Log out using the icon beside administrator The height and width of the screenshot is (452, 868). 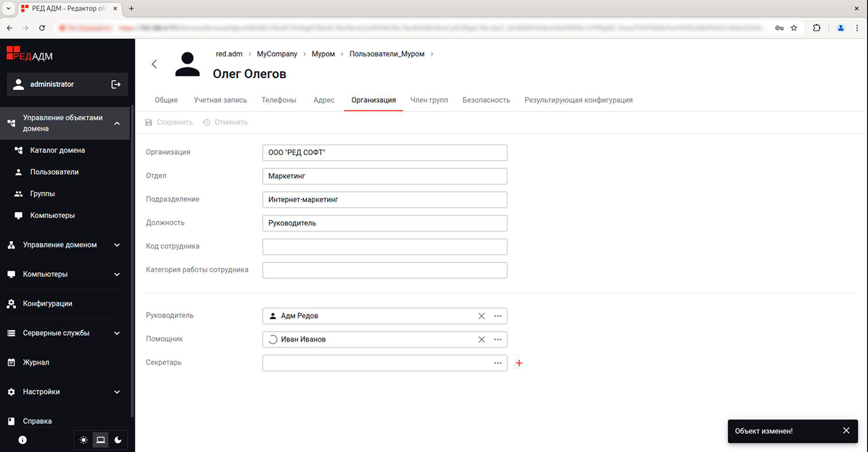click(x=116, y=85)
